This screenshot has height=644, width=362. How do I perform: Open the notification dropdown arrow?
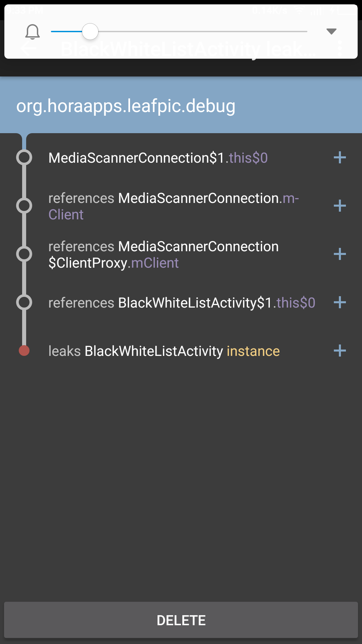[331, 31]
